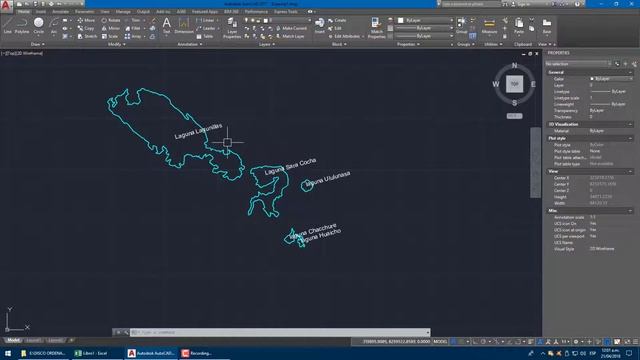Select the Polyline tool
The image size is (640, 360).
22,25
